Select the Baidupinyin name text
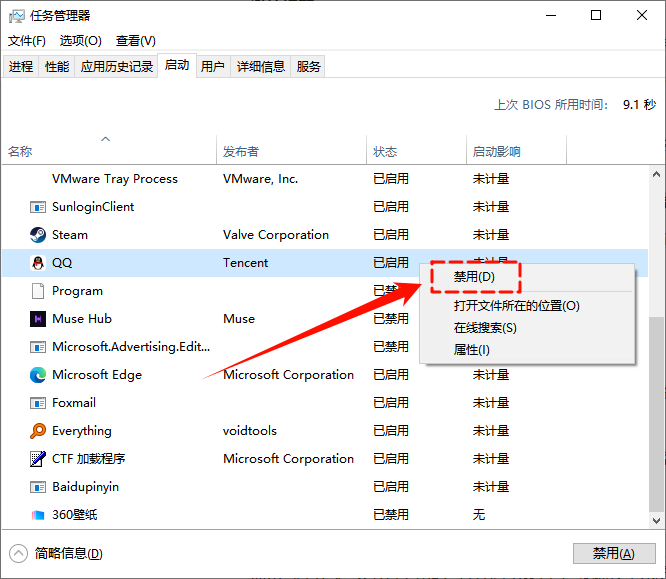 coord(85,487)
